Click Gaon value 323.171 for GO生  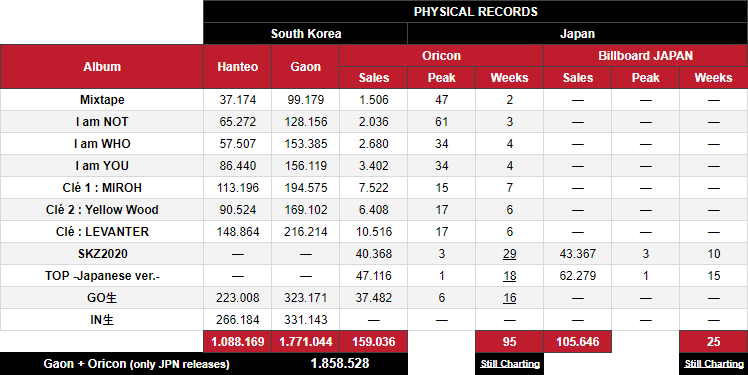click(306, 298)
